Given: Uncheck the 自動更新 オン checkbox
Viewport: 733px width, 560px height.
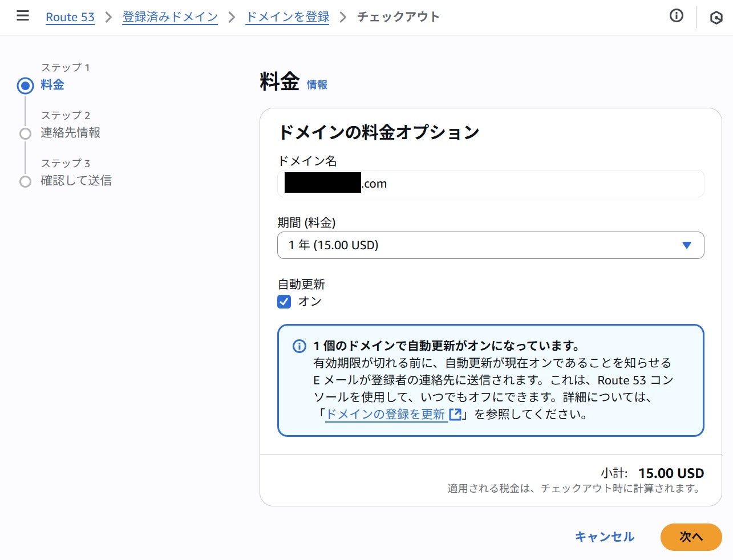Looking at the screenshot, I should click(284, 302).
